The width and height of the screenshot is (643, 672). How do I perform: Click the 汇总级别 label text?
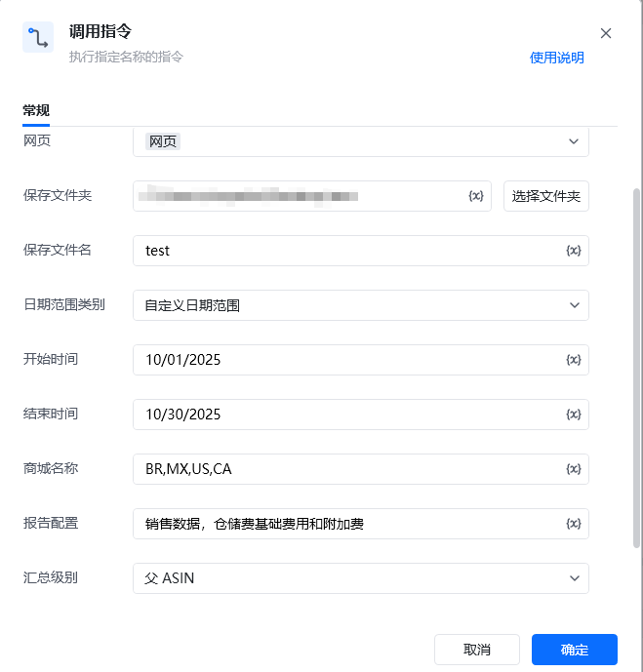(x=51, y=577)
